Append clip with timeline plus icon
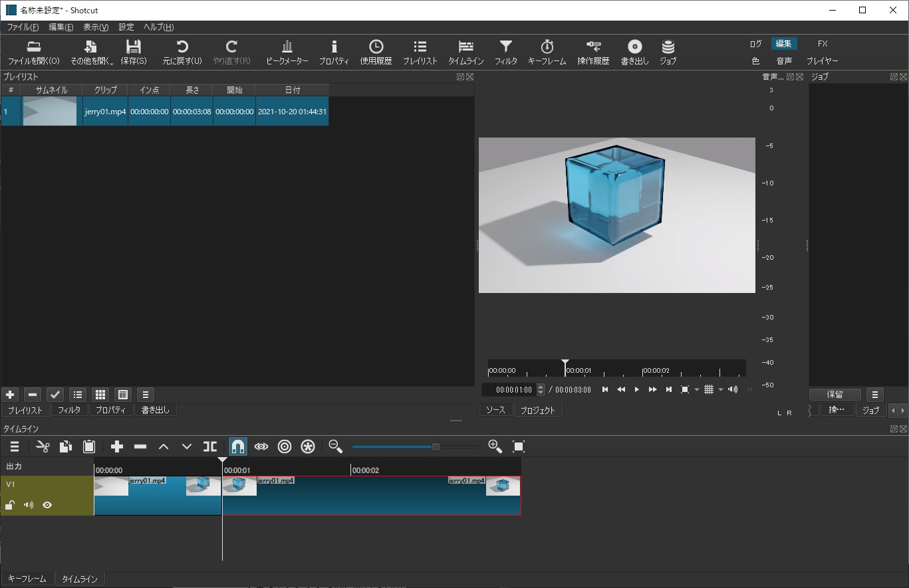 point(117,446)
